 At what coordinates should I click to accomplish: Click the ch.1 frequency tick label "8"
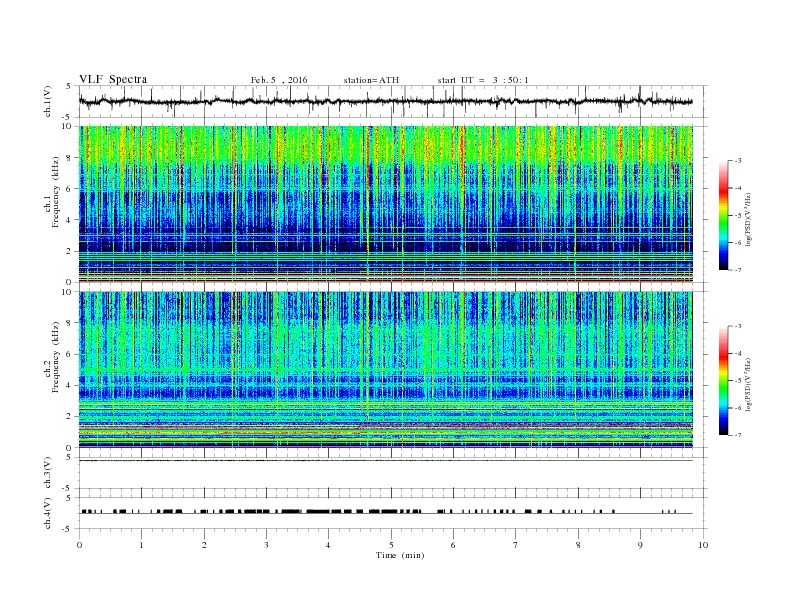(70, 158)
